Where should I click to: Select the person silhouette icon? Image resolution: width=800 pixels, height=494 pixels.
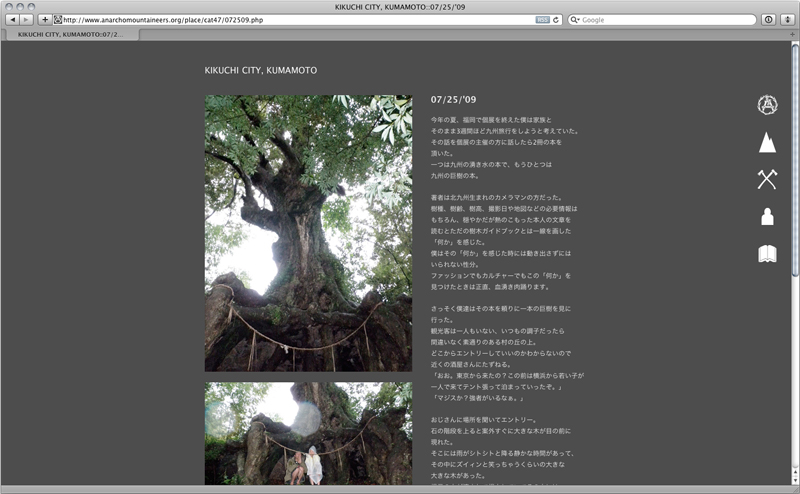pos(767,217)
